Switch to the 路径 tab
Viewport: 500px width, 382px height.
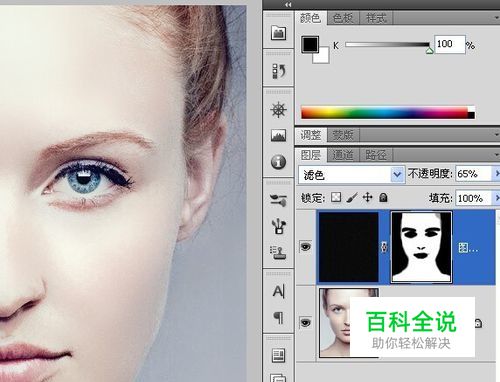point(376,155)
